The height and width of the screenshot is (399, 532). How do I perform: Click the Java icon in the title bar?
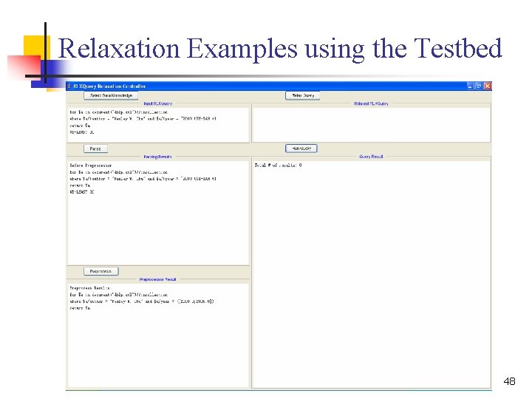click(x=69, y=86)
